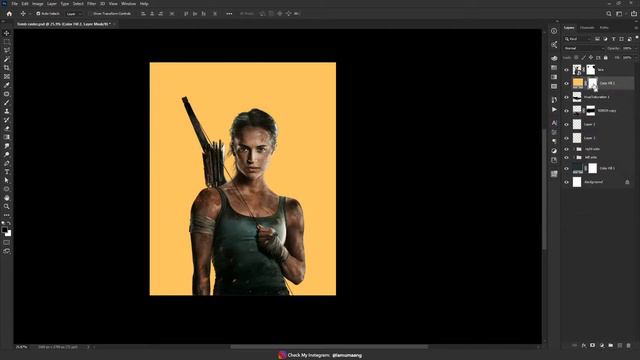640x360 pixels.
Task: Toggle Quick Mask mode icon
Action: pyautogui.click(x=7, y=242)
